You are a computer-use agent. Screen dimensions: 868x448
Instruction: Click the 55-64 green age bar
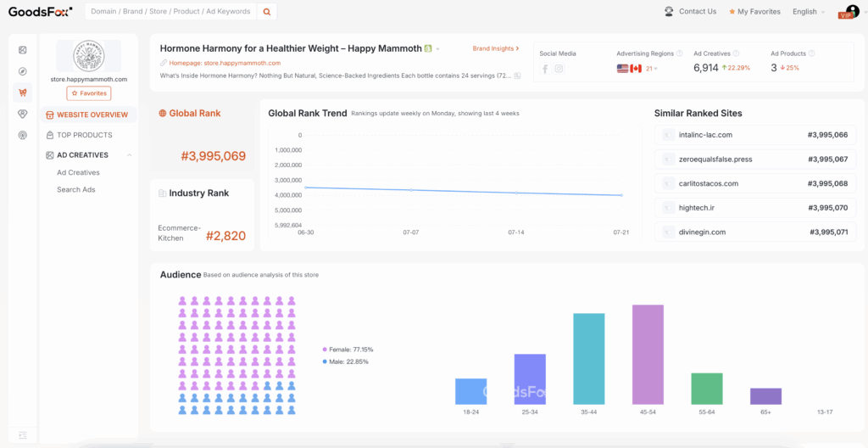pos(707,389)
